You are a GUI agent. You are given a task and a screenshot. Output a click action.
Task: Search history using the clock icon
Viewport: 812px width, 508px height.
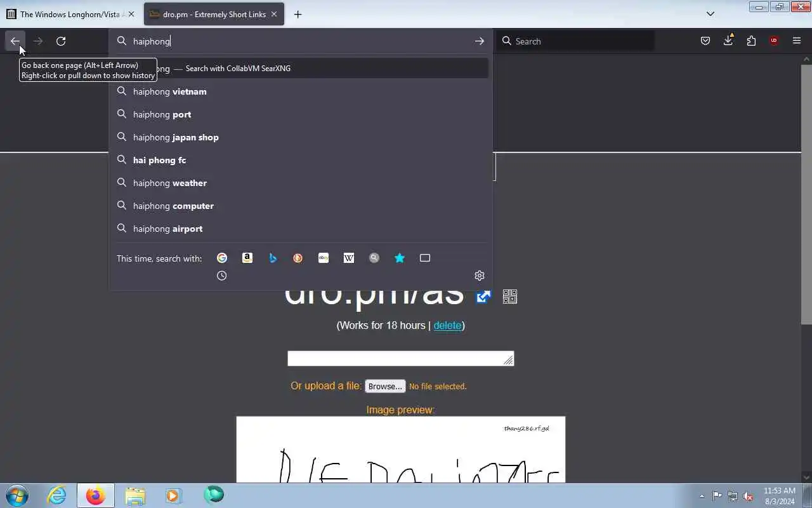222,276
